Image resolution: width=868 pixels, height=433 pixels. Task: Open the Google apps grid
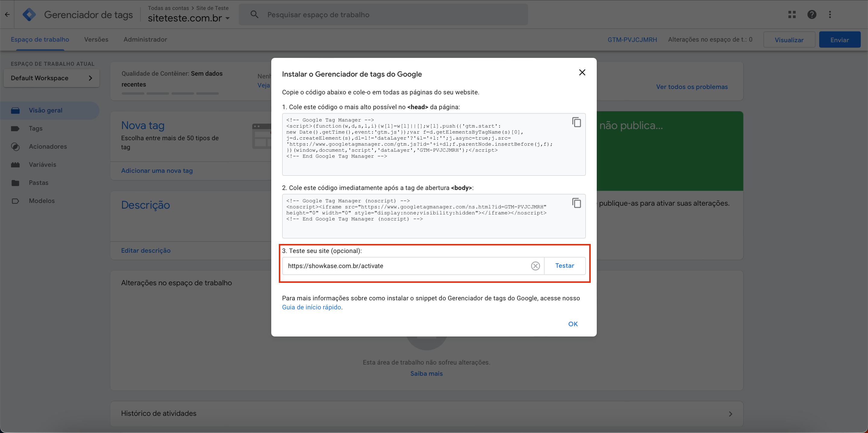click(x=792, y=14)
